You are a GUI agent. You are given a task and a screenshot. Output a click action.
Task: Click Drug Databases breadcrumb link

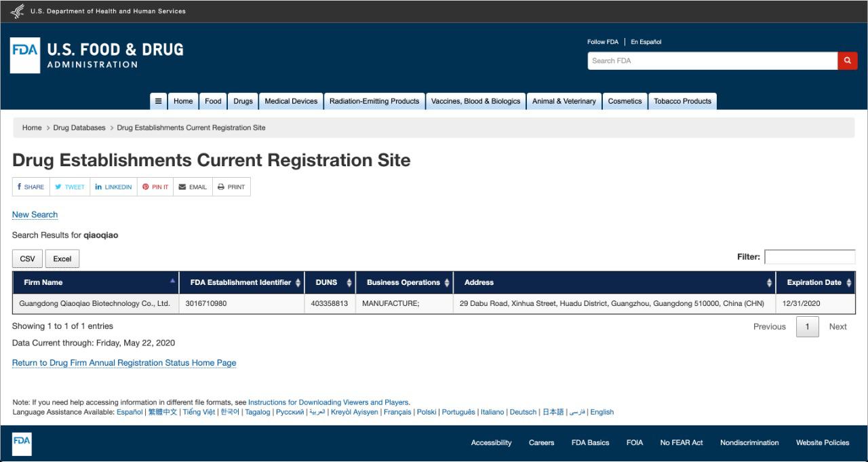[x=79, y=128]
